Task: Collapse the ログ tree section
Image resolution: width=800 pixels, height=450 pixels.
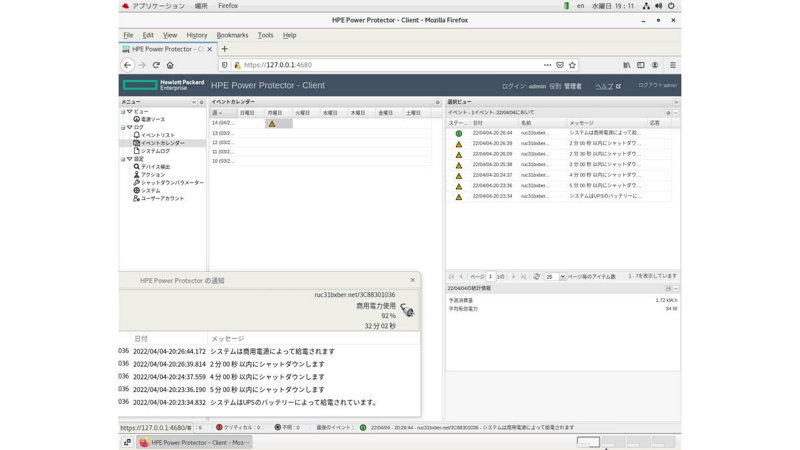Action: point(128,127)
